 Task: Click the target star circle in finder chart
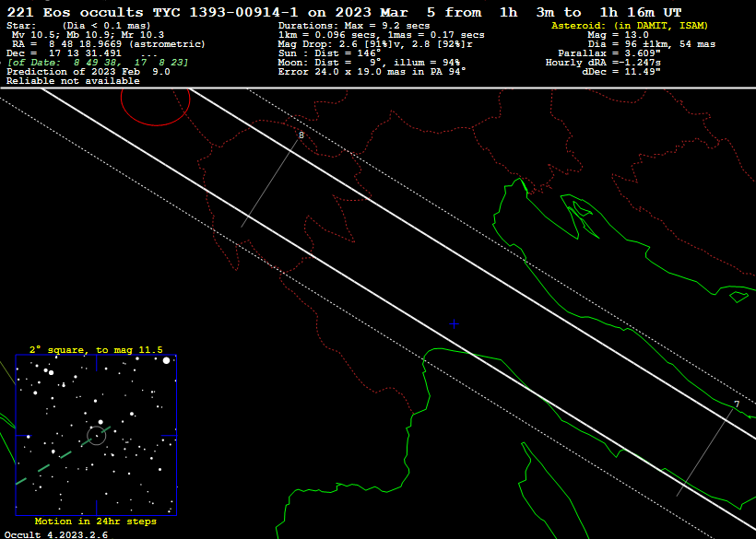tap(97, 436)
